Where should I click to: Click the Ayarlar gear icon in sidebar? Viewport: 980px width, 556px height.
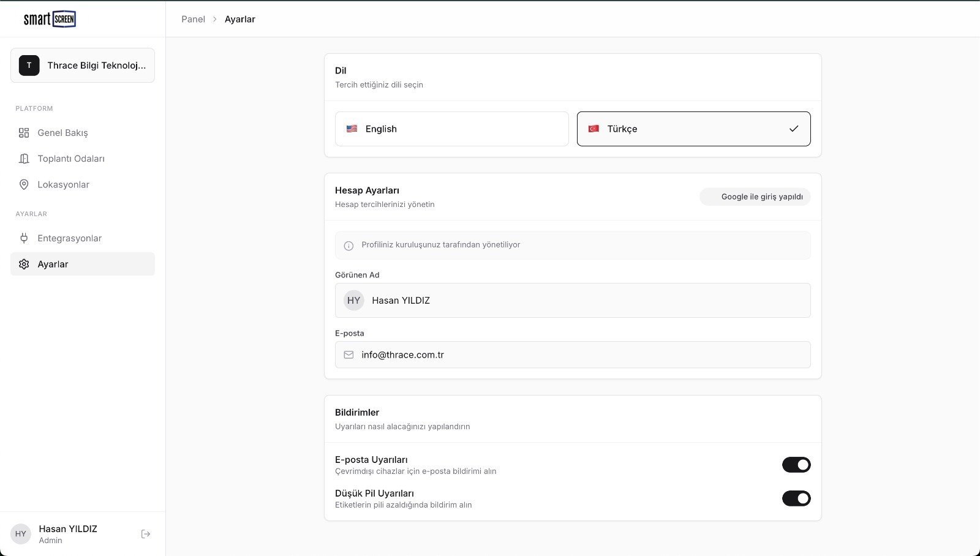click(24, 265)
